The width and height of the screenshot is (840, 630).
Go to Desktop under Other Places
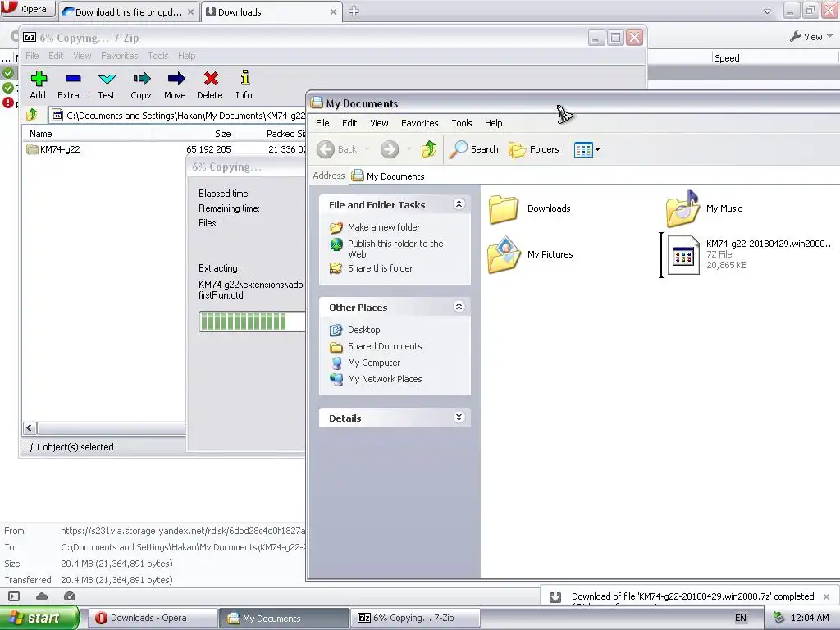pos(363,330)
